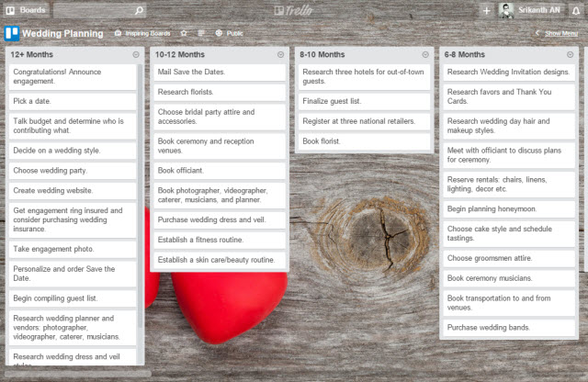588x382 pixels.
Task: Click the plus create button
Action: pos(487,10)
